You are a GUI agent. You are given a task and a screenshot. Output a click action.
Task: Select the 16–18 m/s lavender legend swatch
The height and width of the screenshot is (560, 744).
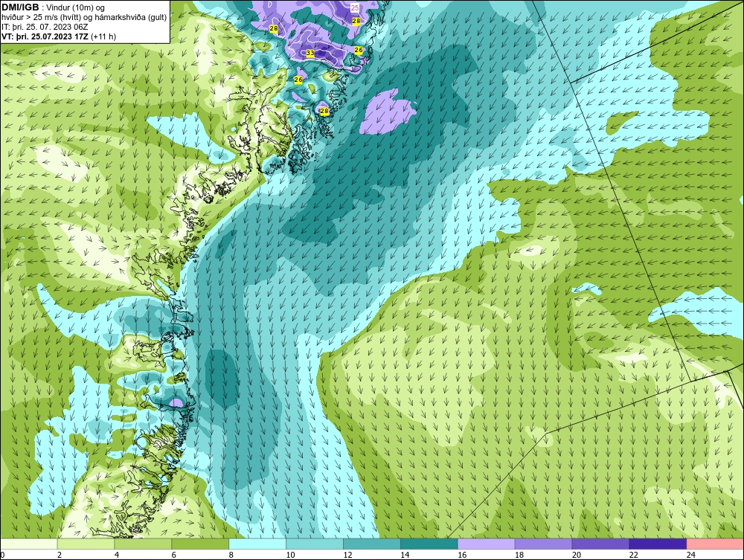pos(486,544)
